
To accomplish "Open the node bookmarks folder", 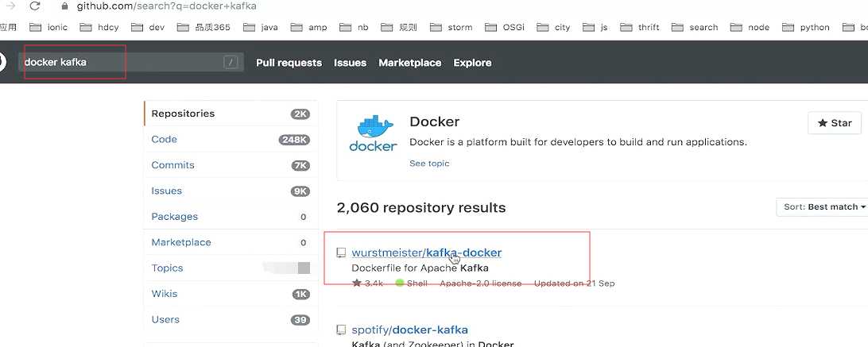I will (x=750, y=27).
